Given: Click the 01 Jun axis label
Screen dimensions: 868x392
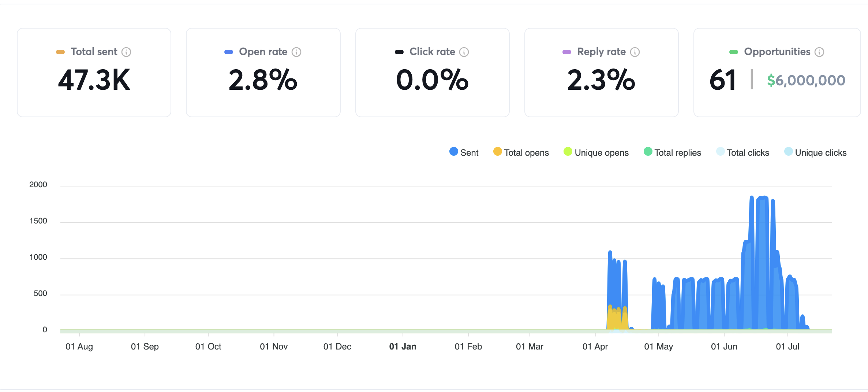Looking at the screenshot, I should 724,347.
